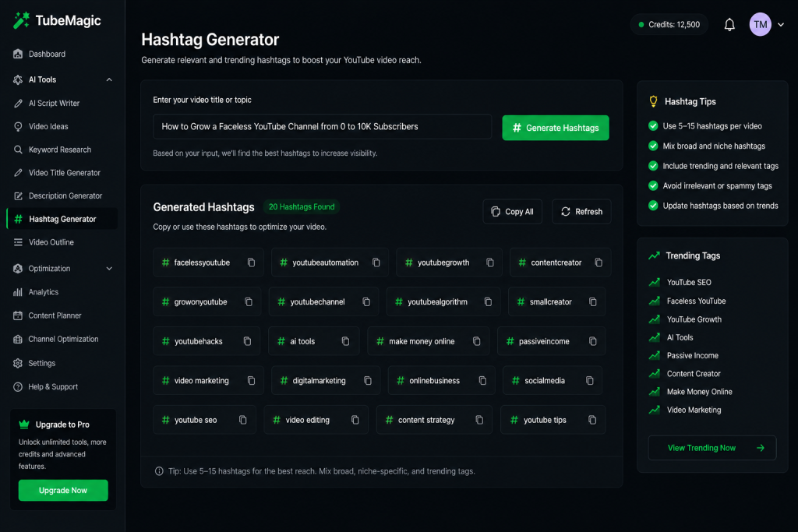Screen dimensions: 798x532
Task: Select YouTube SEO trending tag
Action: [681, 282]
